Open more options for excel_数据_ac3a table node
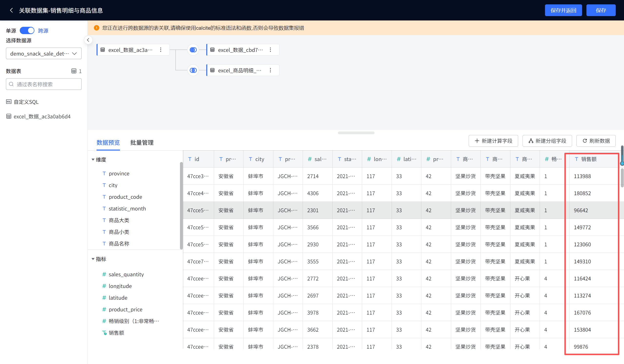 (161, 50)
